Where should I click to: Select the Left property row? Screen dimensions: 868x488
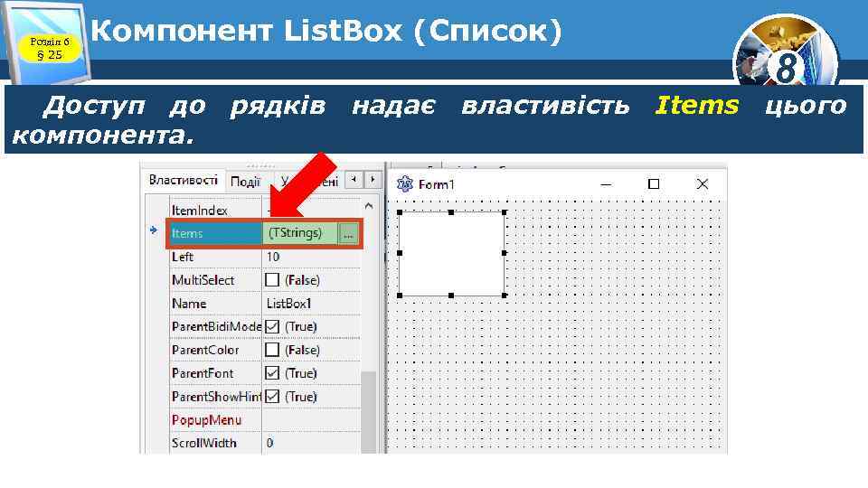point(265,257)
